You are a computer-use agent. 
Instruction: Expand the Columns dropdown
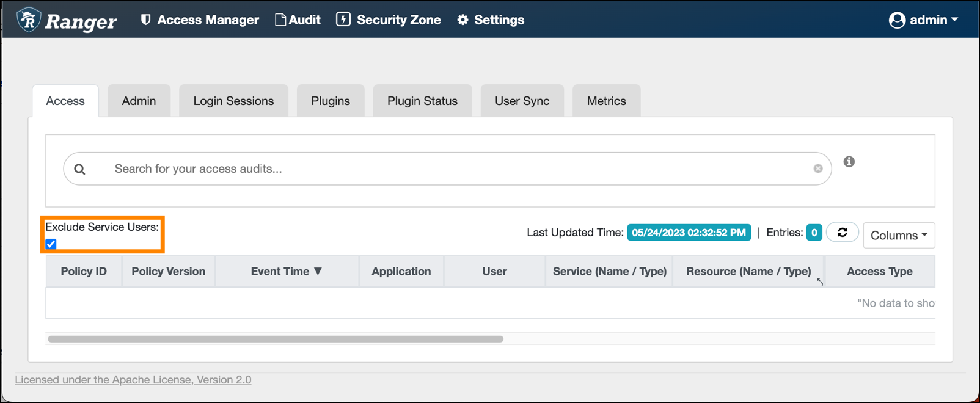pyautogui.click(x=898, y=235)
